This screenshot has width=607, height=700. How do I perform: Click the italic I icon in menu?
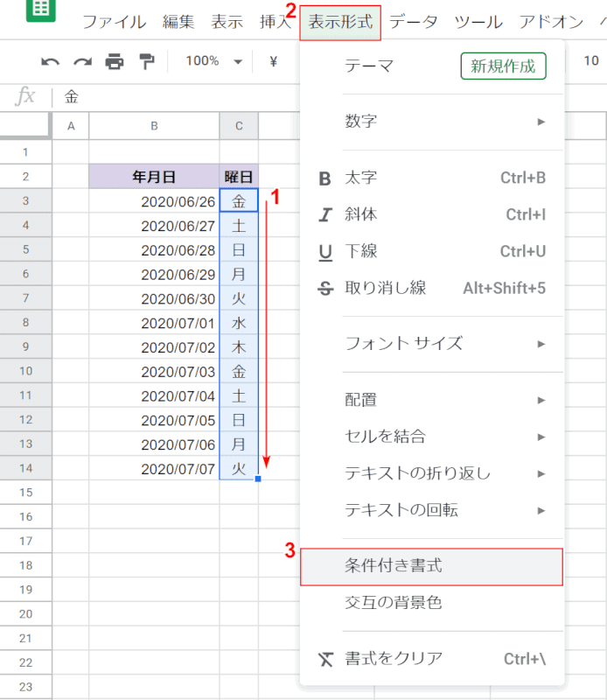324,215
